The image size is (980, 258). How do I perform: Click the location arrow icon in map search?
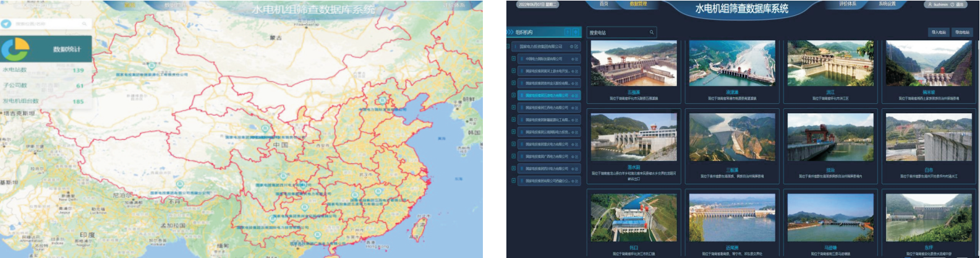(7, 24)
